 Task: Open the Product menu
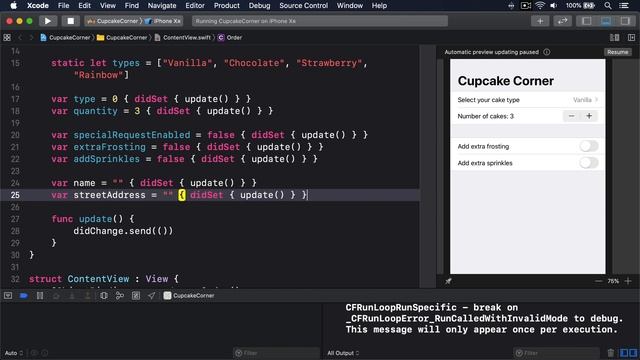click(x=227, y=6)
